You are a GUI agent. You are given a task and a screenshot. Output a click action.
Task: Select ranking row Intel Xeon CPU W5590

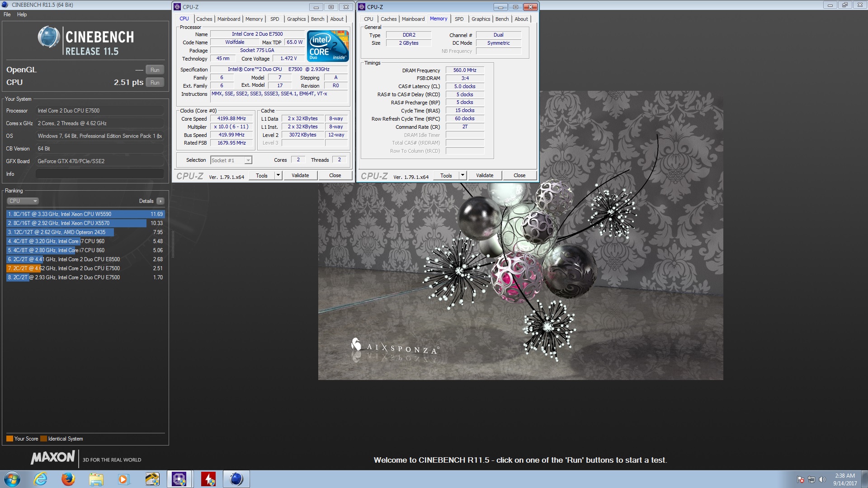85,214
